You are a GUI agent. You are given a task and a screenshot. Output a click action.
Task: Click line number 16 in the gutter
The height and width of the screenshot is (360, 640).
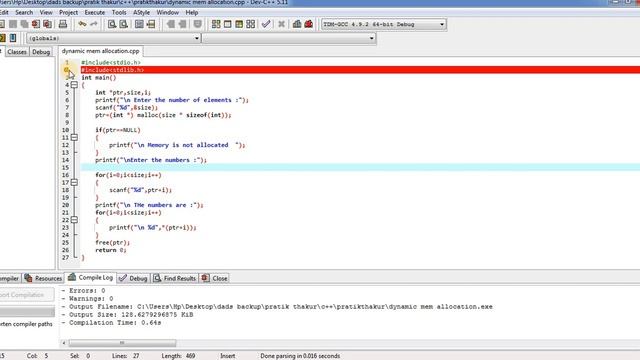pyautogui.click(x=66, y=175)
